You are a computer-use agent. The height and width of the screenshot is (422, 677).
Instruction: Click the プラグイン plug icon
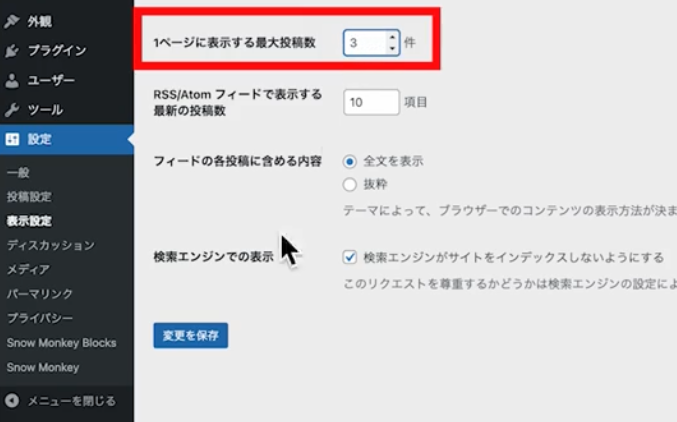click(11, 51)
